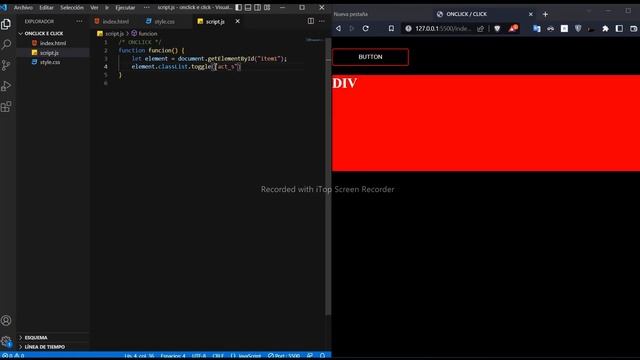
Task: Reload the browser page
Action: coord(366,28)
